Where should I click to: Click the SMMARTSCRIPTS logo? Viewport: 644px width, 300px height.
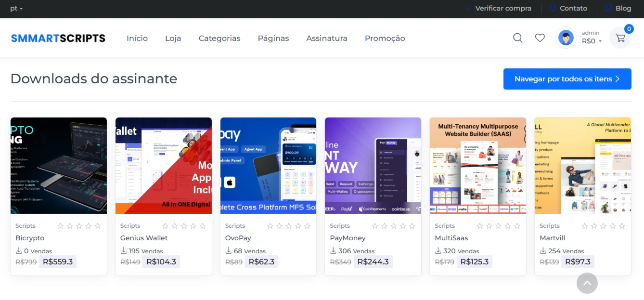coord(58,38)
